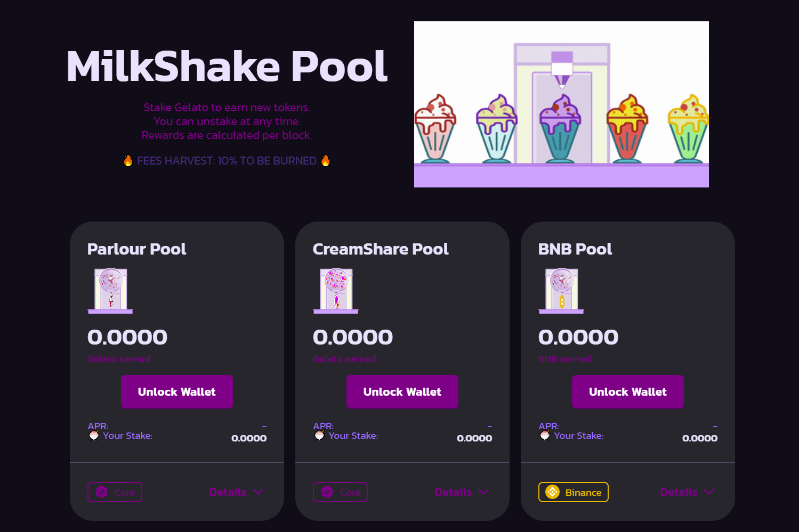Expand Details on the CreamShare Pool card
This screenshot has width=799, height=532.
pos(462,492)
